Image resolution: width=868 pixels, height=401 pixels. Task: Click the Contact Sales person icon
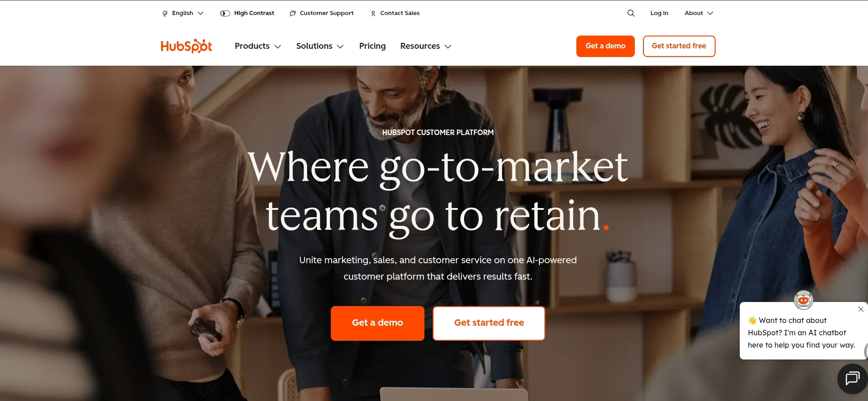[x=373, y=13]
